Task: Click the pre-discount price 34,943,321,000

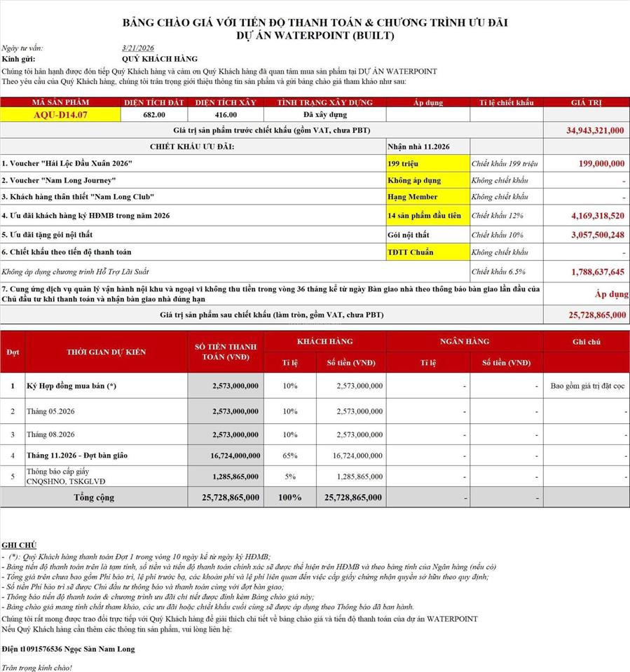Action: [x=595, y=130]
